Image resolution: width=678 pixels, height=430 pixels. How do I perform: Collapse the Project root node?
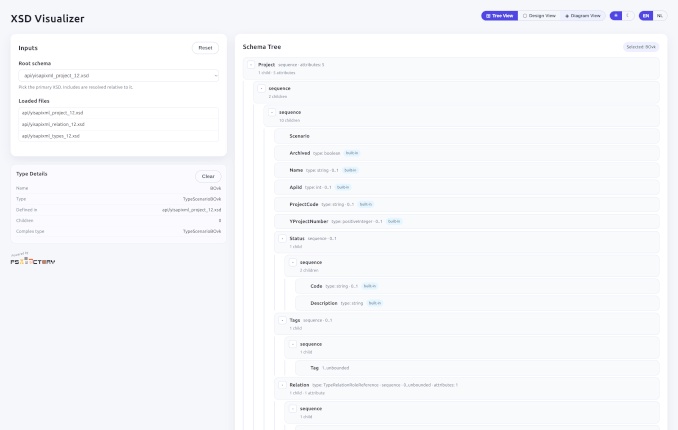coord(251,64)
